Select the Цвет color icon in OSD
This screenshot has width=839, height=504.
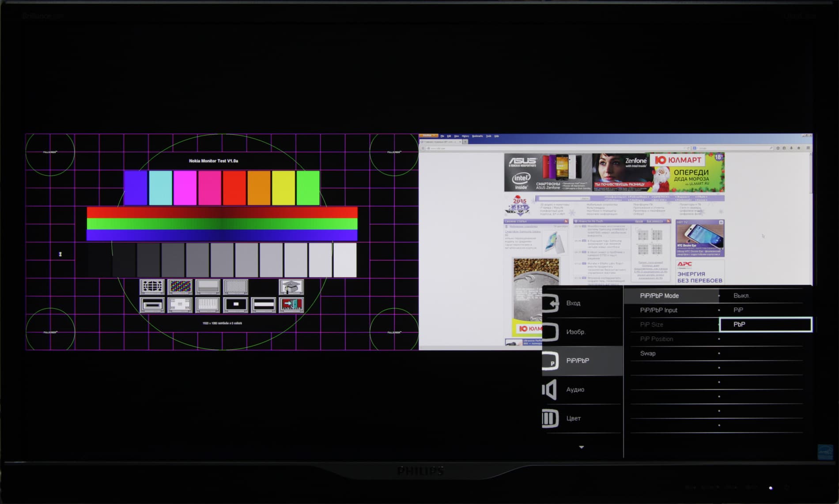pos(550,418)
